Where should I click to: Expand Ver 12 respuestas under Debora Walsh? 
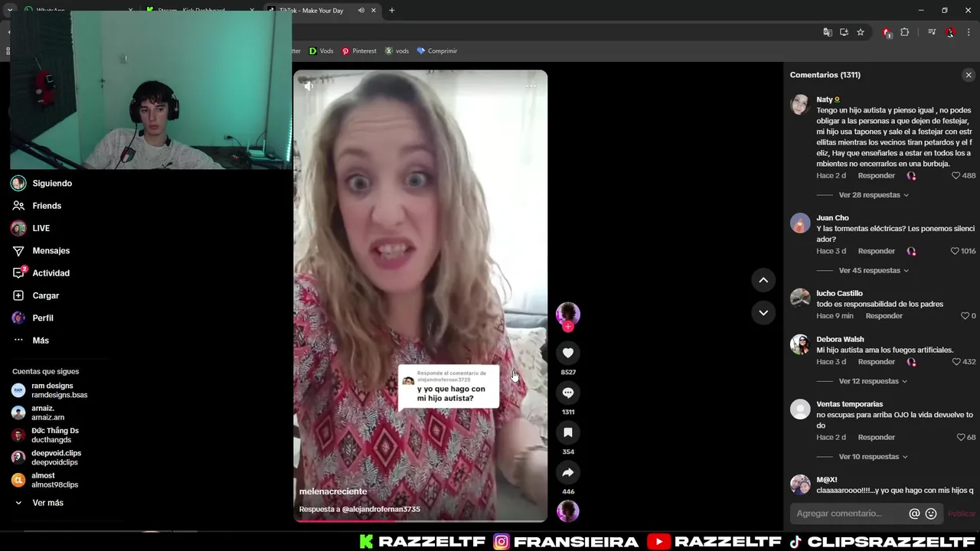click(874, 381)
